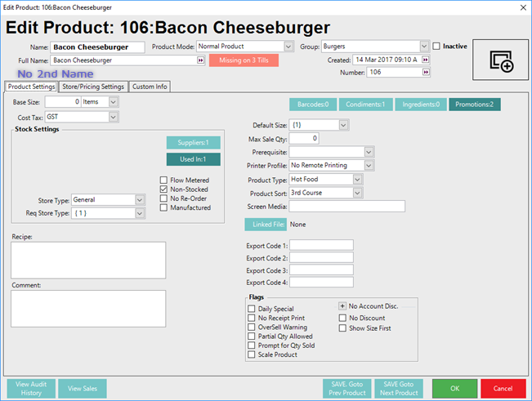Click the plus icon for No Account Disc.
Viewport: 532px width, 401px height.
click(343, 306)
